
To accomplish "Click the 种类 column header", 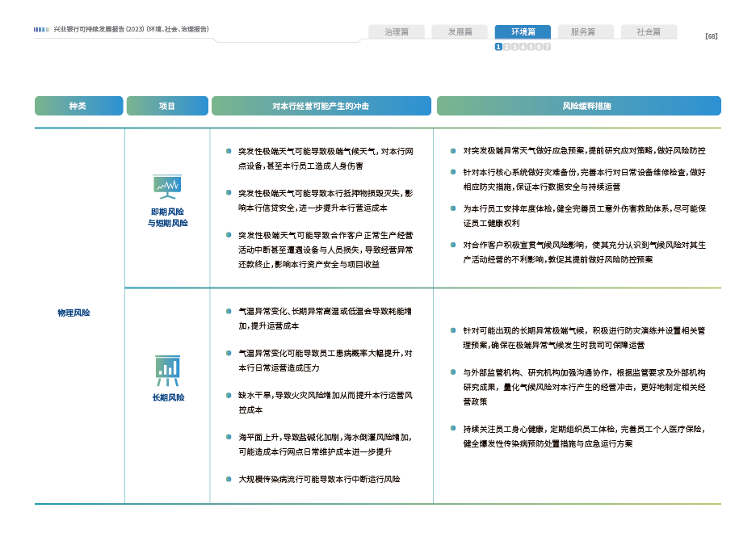I will pos(78,106).
